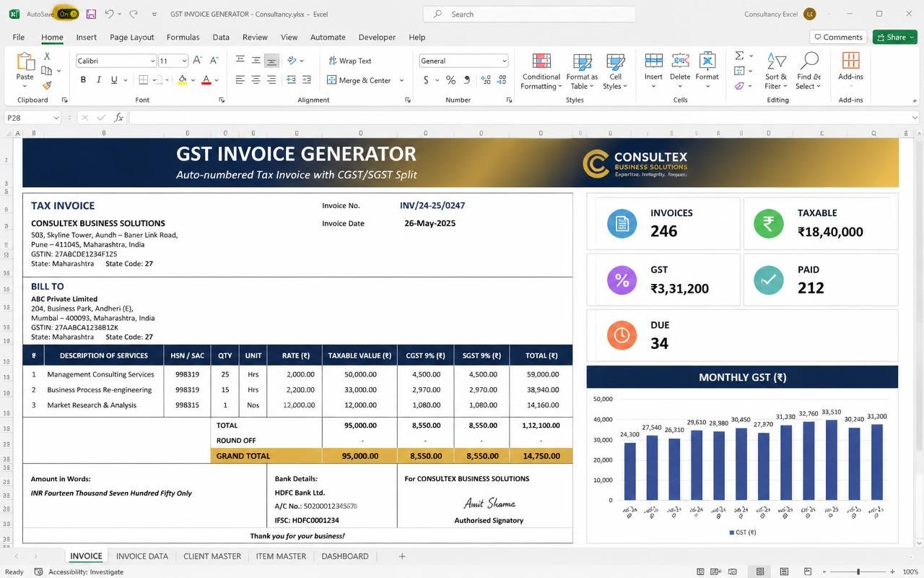The image size is (924, 578).
Task: Click the Undo arrow icon
Action: click(109, 14)
